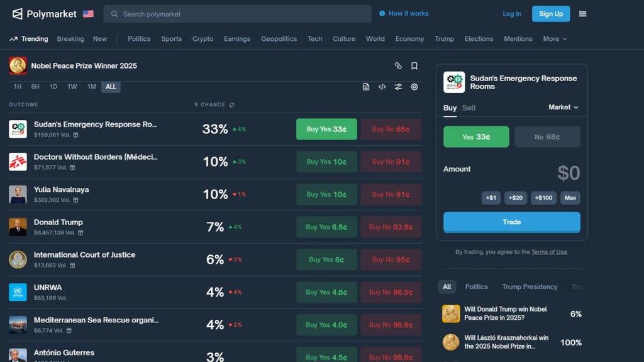This screenshot has width=644, height=362.
Task: Switch to the Sell tab
Action: 469,107
